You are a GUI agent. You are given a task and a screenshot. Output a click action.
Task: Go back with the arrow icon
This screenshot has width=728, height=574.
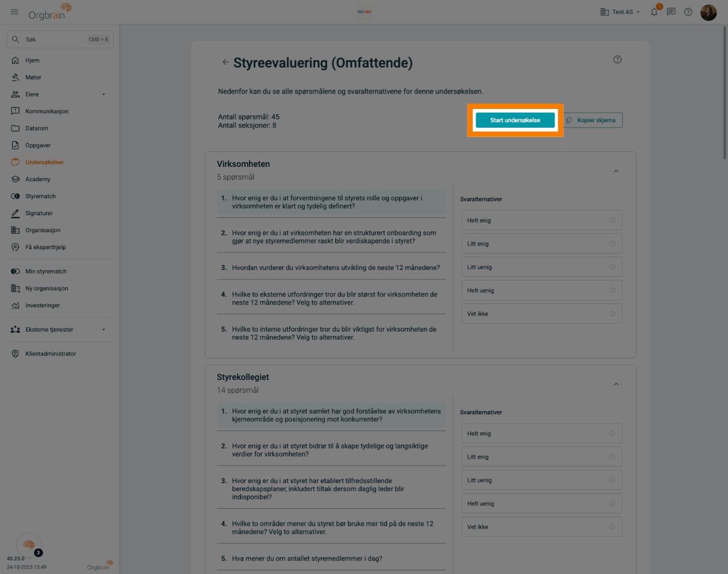pos(225,62)
